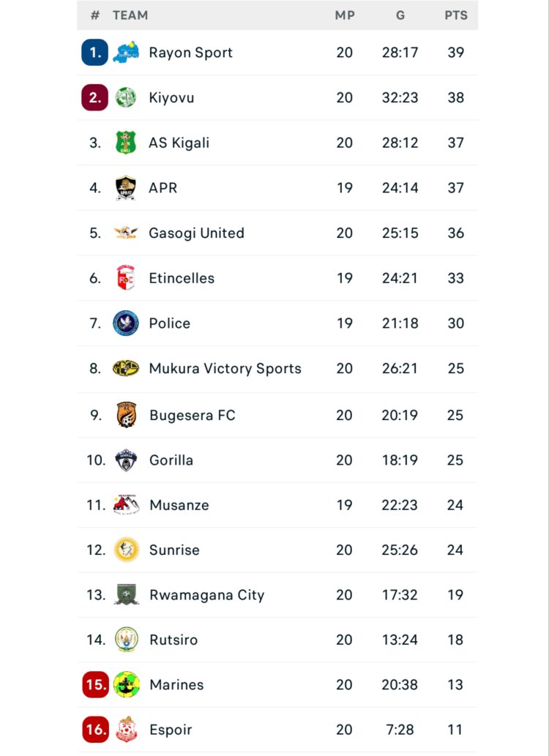Open the Gorilla team name link
This screenshot has height=756, width=549.
(171, 460)
